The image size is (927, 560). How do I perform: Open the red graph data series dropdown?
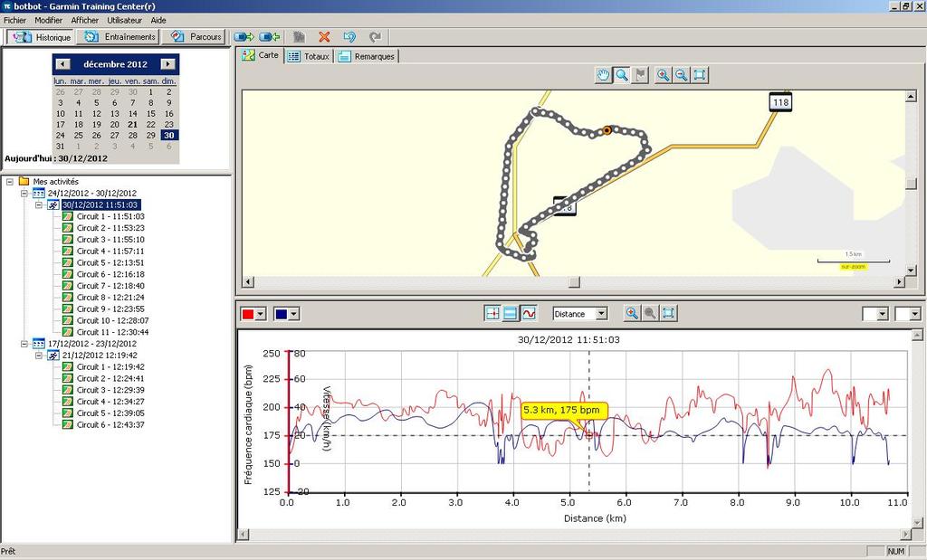(x=261, y=314)
